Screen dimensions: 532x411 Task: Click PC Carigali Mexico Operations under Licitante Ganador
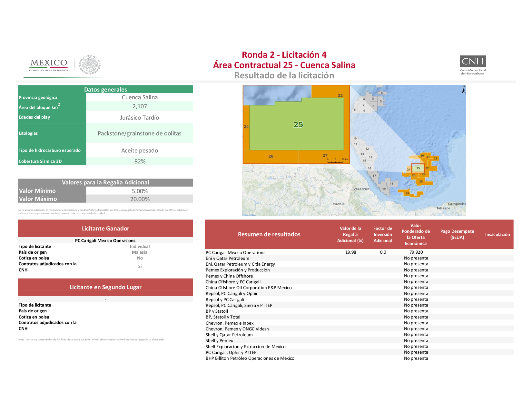(105, 240)
